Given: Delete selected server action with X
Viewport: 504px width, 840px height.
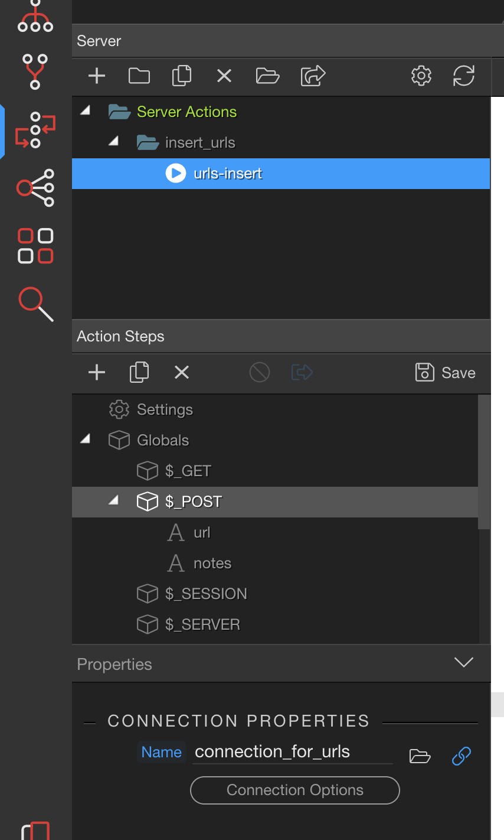Looking at the screenshot, I should tap(224, 76).
